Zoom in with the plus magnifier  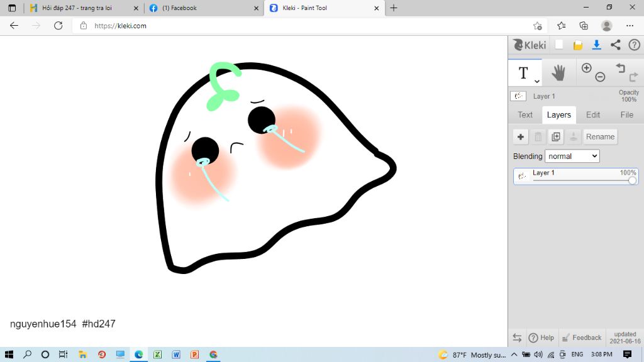[x=587, y=68]
